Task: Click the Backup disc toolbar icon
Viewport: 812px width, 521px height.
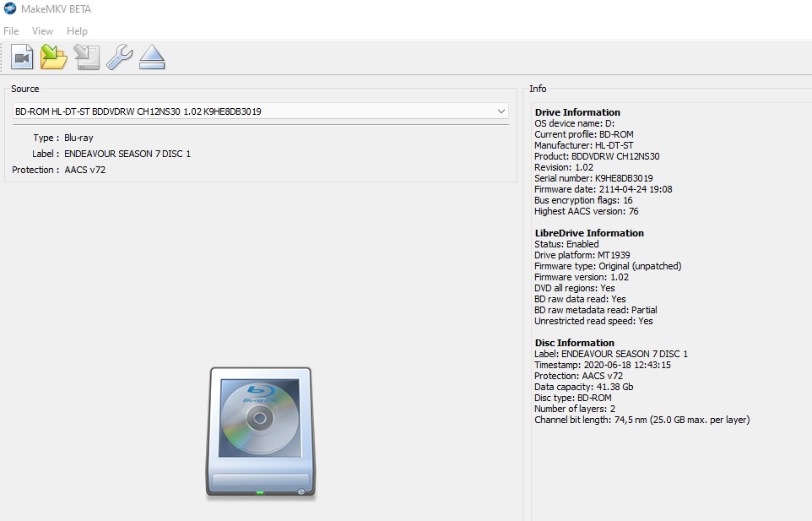Action: 86,57
